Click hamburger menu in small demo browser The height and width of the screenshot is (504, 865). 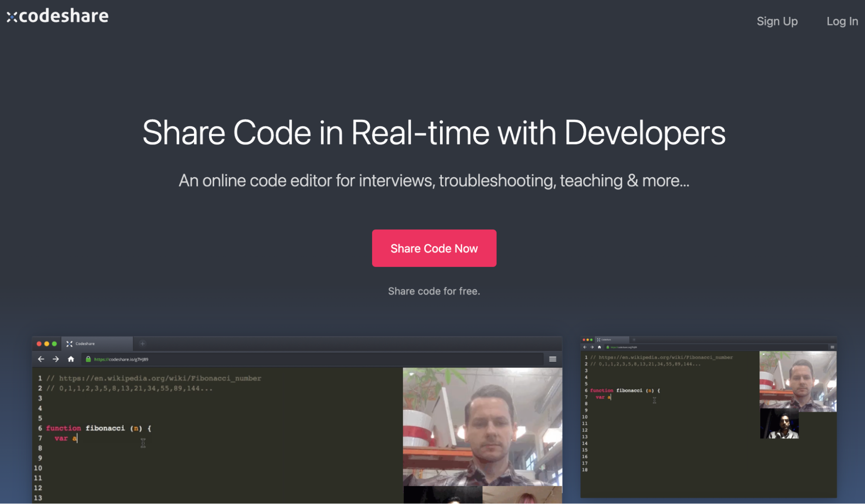[832, 347]
